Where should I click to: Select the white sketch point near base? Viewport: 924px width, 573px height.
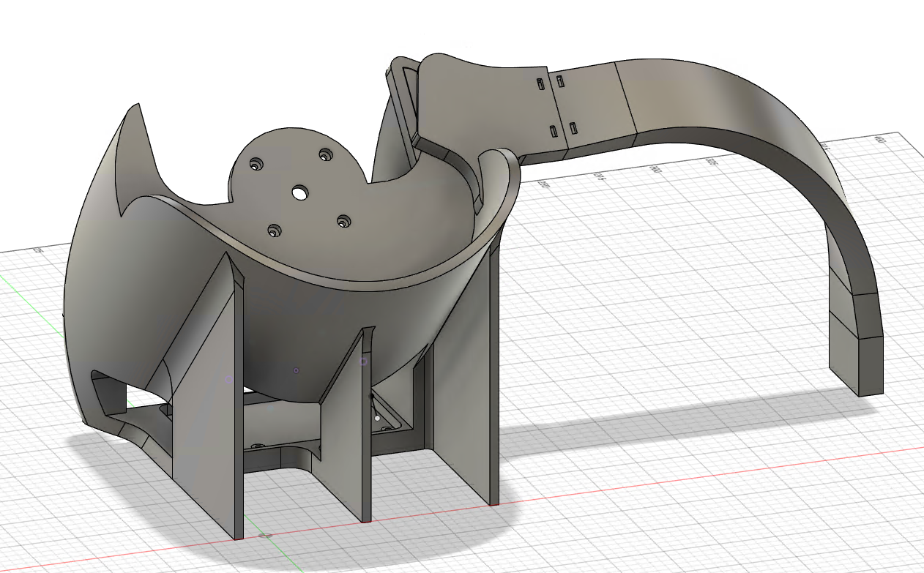tap(377, 418)
